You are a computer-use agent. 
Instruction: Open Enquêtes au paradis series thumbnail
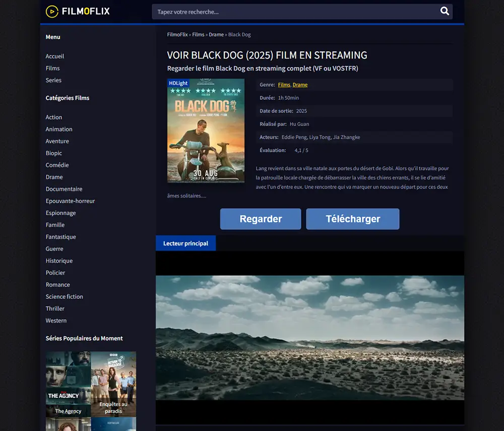point(113,384)
